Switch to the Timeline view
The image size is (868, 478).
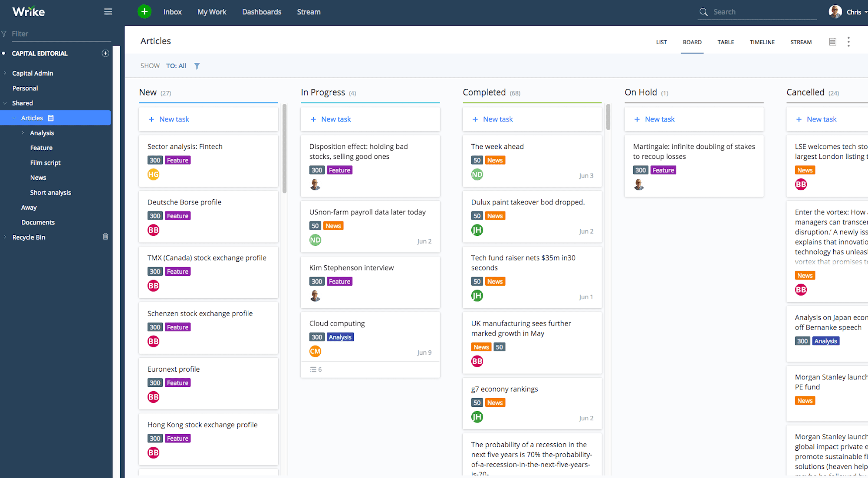[x=762, y=42]
